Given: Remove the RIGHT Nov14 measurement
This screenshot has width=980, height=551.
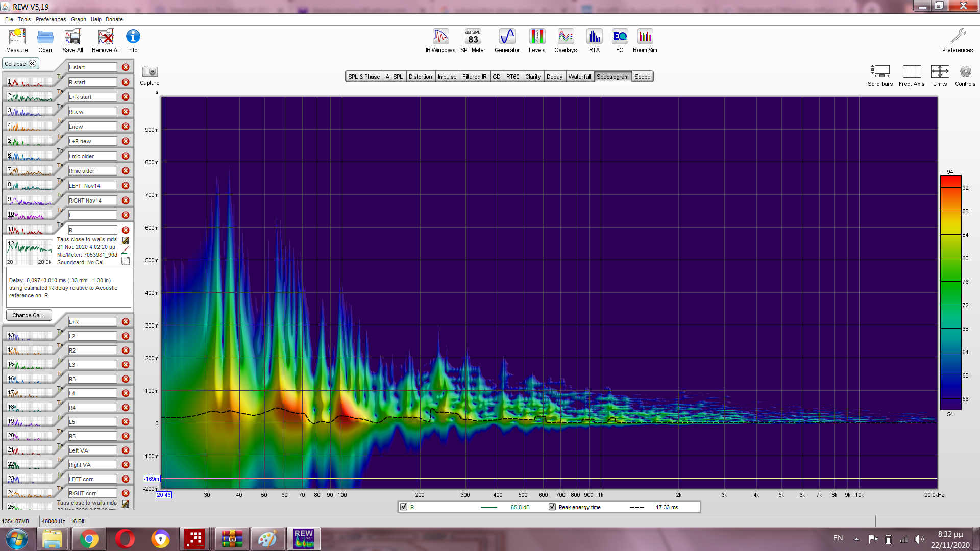Looking at the screenshot, I should tap(126, 201).
